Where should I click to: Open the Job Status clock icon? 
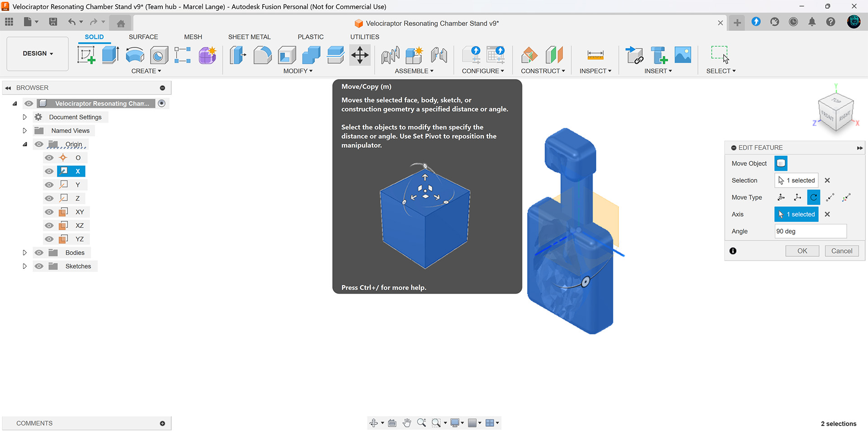click(x=793, y=22)
